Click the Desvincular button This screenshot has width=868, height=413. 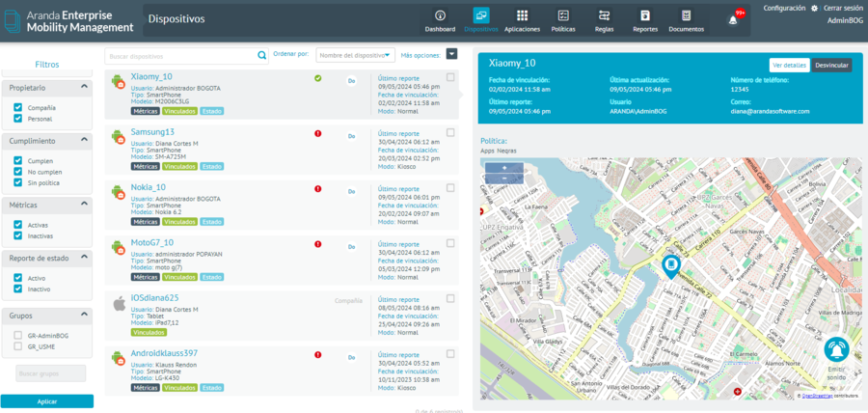tap(831, 66)
